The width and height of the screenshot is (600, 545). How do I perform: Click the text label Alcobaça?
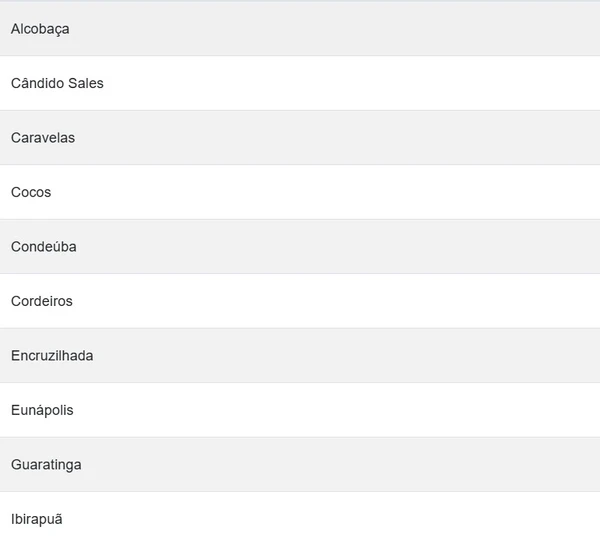coord(40,29)
